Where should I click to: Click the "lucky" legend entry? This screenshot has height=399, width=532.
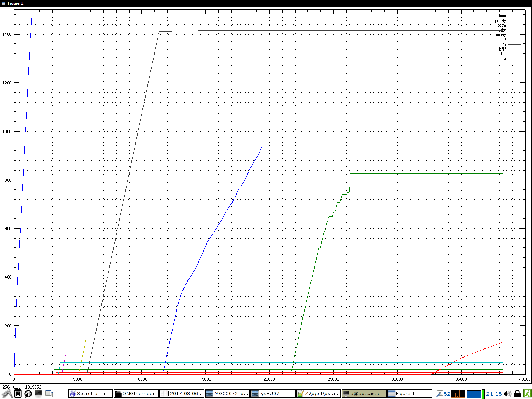click(x=502, y=30)
